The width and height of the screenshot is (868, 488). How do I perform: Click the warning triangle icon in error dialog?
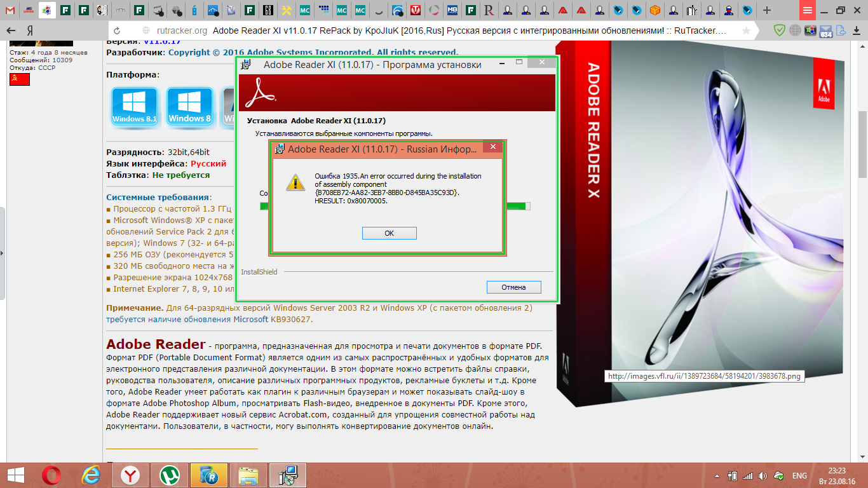295,182
